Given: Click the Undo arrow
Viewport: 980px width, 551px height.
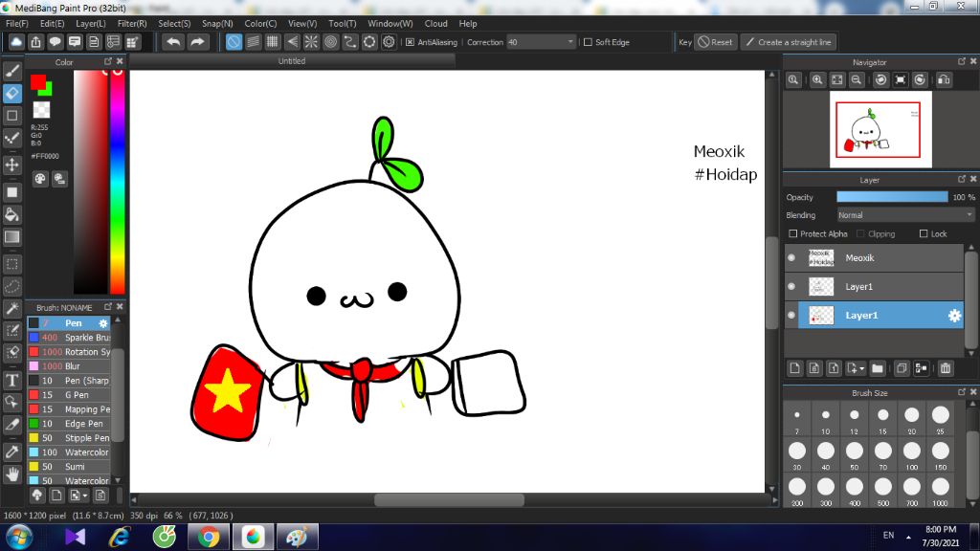Looking at the screenshot, I should (173, 42).
